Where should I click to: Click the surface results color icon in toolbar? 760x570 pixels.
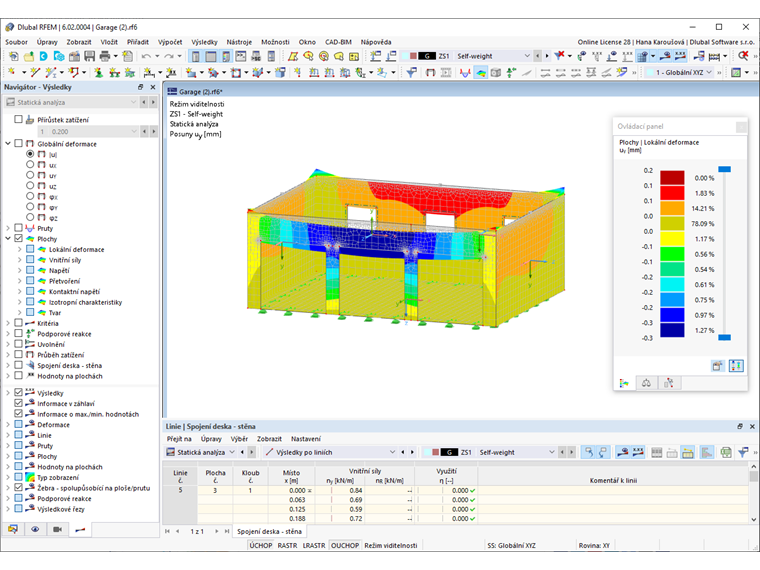[x=481, y=73]
